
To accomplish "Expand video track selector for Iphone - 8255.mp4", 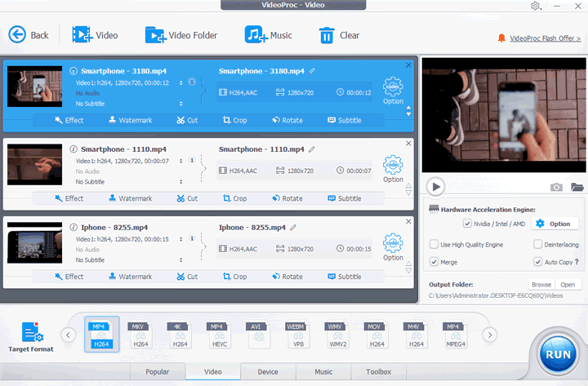I will click(x=180, y=239).
